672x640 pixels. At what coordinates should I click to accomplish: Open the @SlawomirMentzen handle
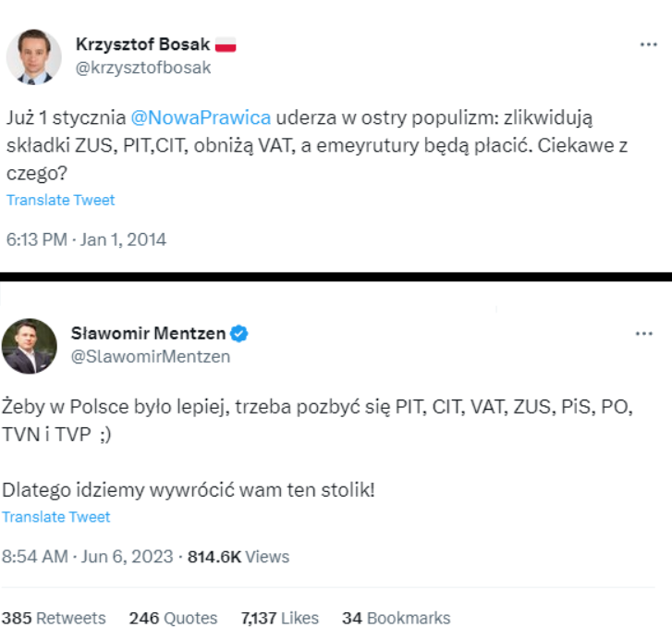tap(151, 356)
